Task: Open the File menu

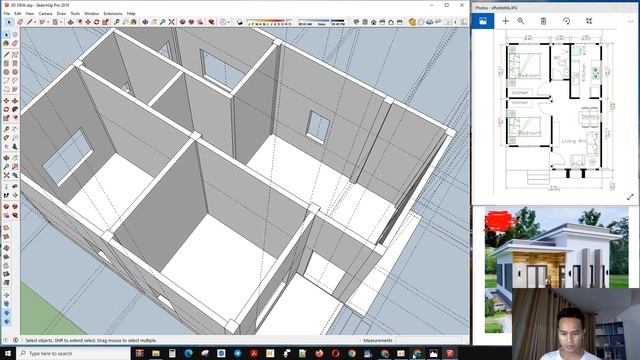Action: pos(7,13)
